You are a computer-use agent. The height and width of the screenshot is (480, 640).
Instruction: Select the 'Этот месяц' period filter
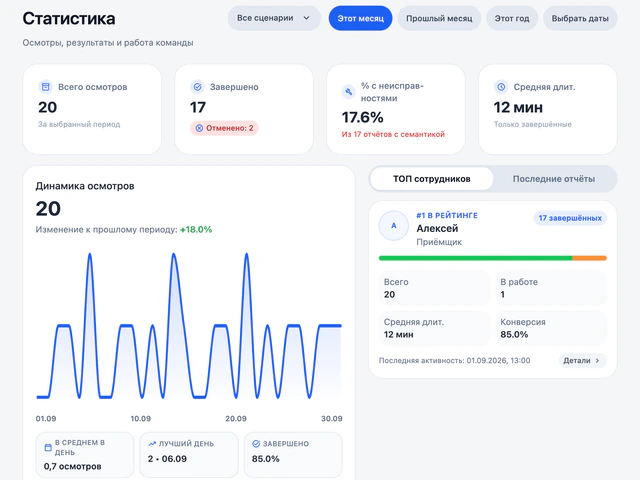pyautogui.click(x=360, y=18)
